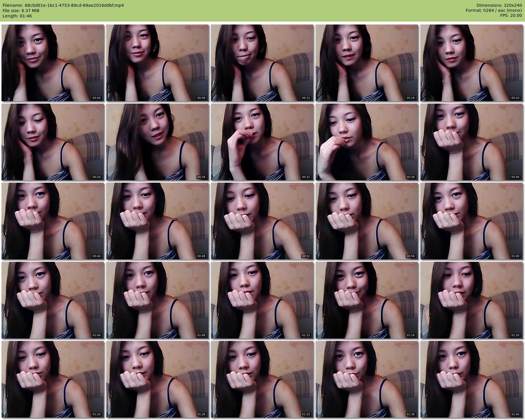Screen dimensions: 525x420
Task: Click the thumbnail marked 01:24
Action: (53, 379)
